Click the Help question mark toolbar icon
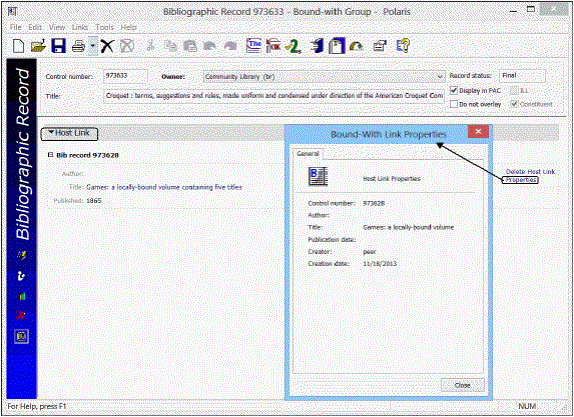574x417 pixels. 403,46
